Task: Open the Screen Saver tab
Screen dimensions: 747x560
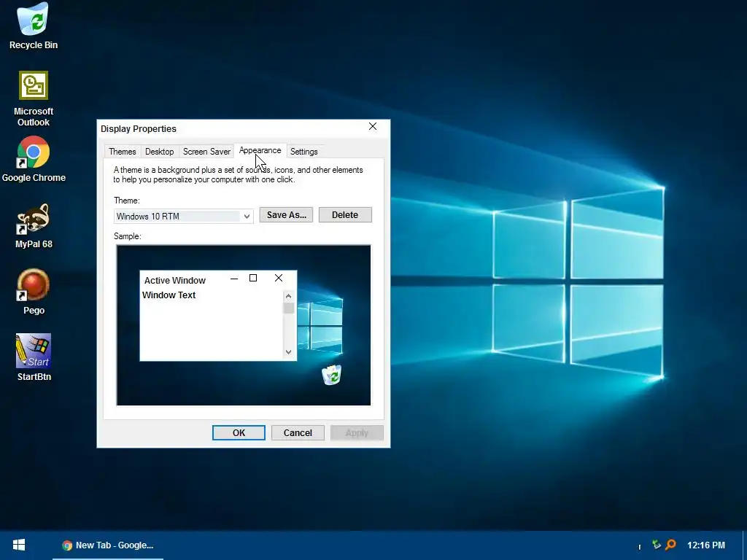Action: 206,152
